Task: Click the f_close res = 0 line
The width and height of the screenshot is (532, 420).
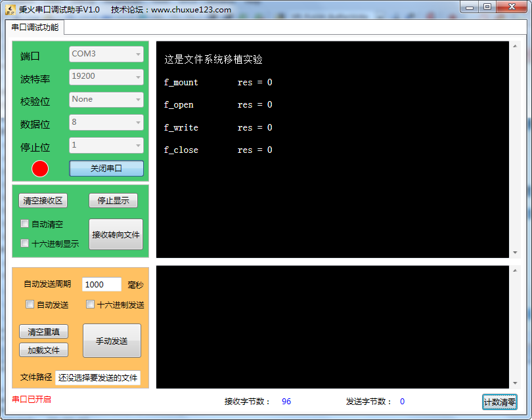Action: [x=218, y=150]
